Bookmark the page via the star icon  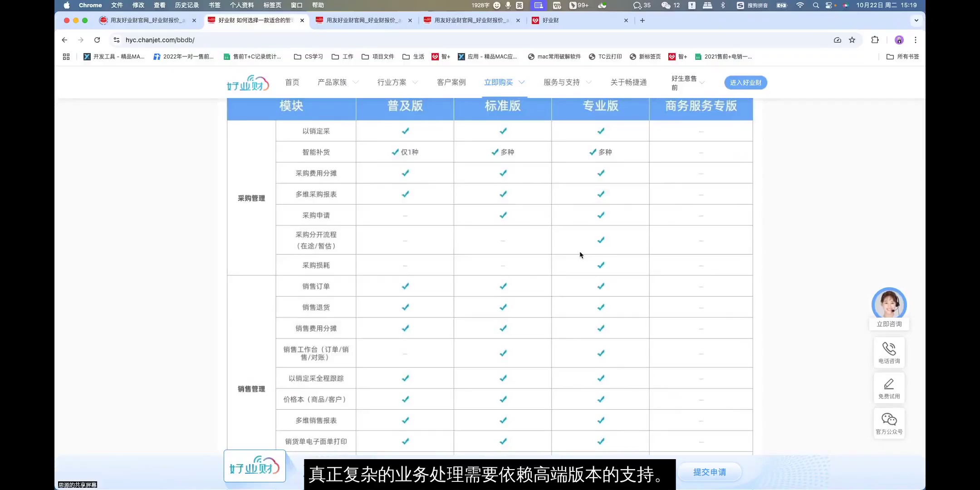852,40
